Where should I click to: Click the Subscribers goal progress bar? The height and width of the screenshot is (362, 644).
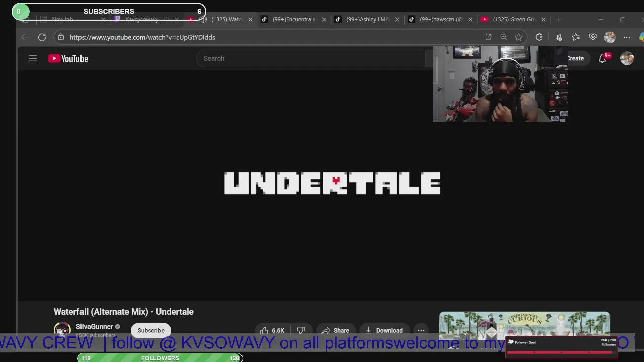click(x=109, y=11)
